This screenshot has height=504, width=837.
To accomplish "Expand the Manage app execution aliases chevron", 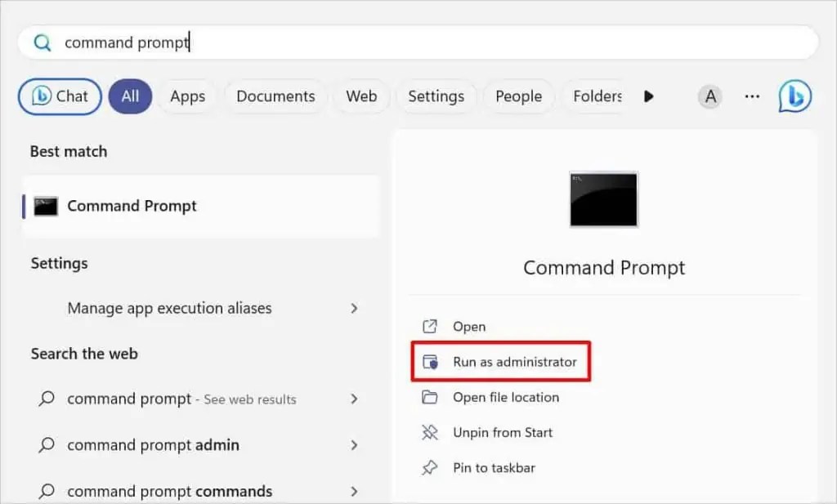I will click(x=354, y=309).
